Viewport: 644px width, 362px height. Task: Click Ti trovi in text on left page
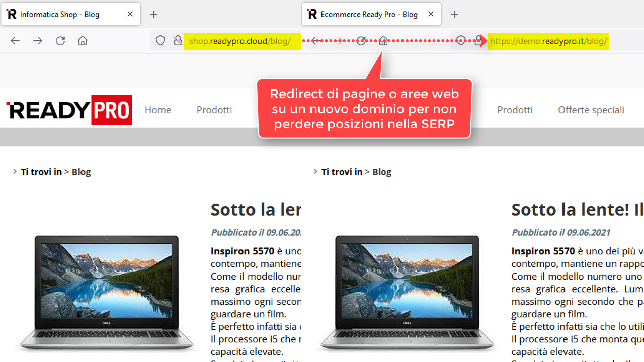point(41,172)
